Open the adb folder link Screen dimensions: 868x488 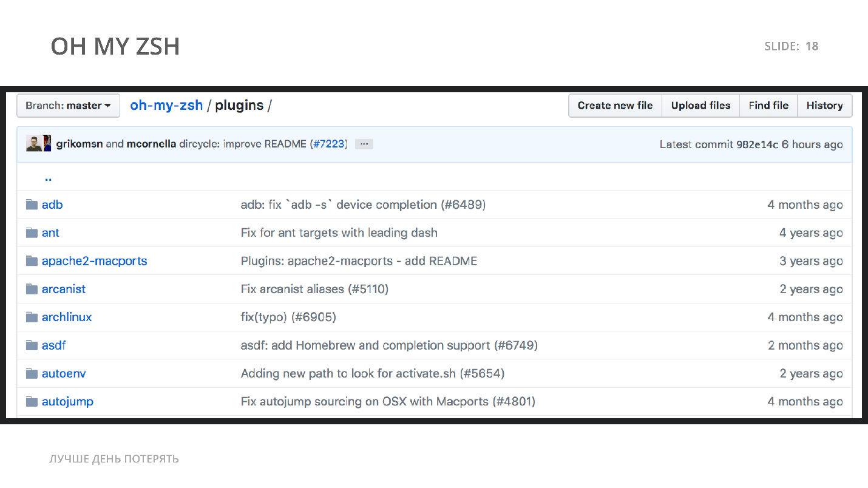point(52,205)
